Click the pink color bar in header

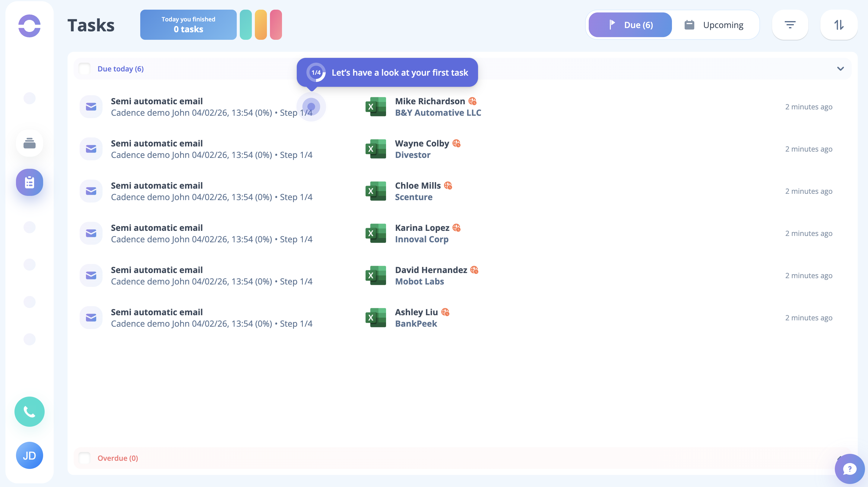tap(276, 25)
